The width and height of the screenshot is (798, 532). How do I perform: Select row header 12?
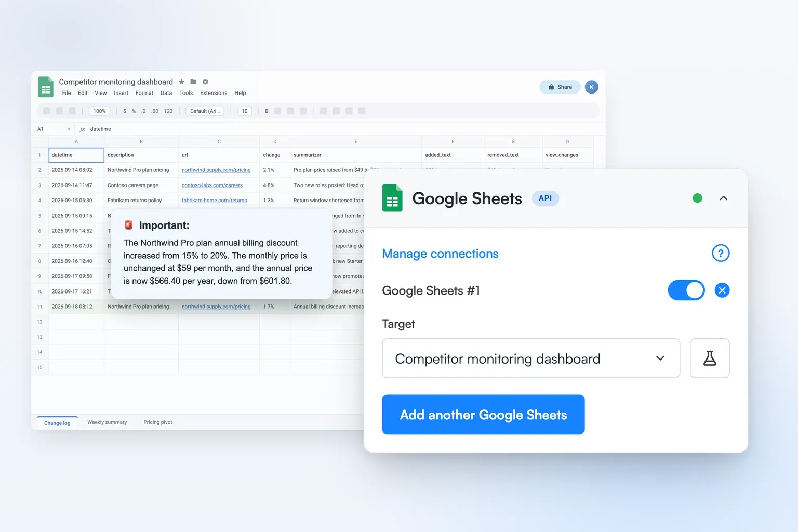pyautogui.click(x=39, y=322)
